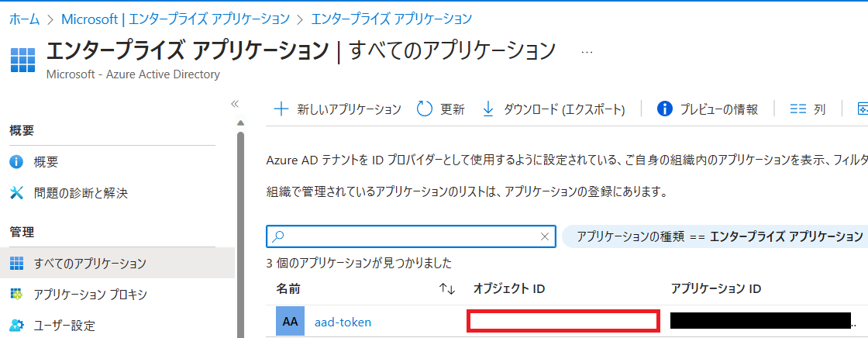Open プレビューの情報 info icon
The height and width of the screenshot is (338, 868).
[x=665, y=109]
